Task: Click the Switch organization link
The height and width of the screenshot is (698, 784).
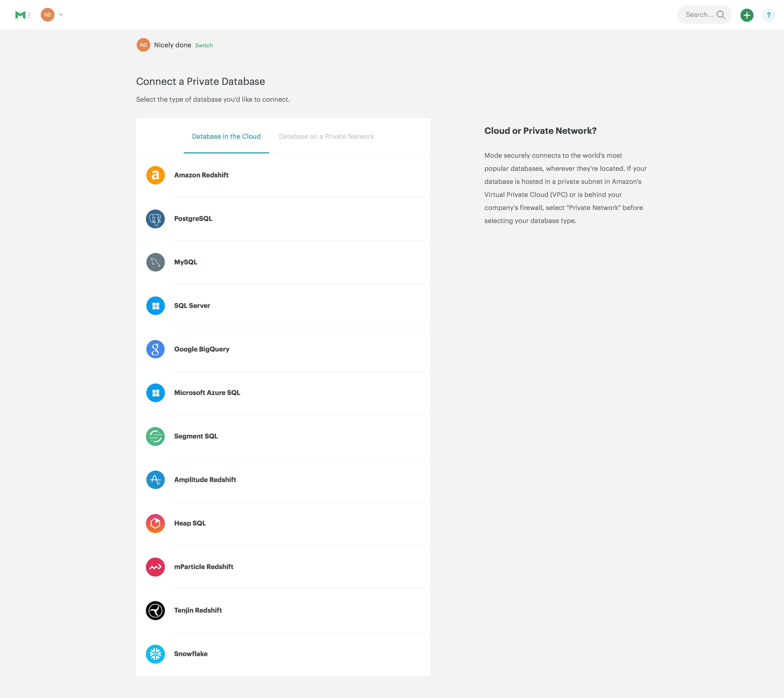Action: [204, 45]
